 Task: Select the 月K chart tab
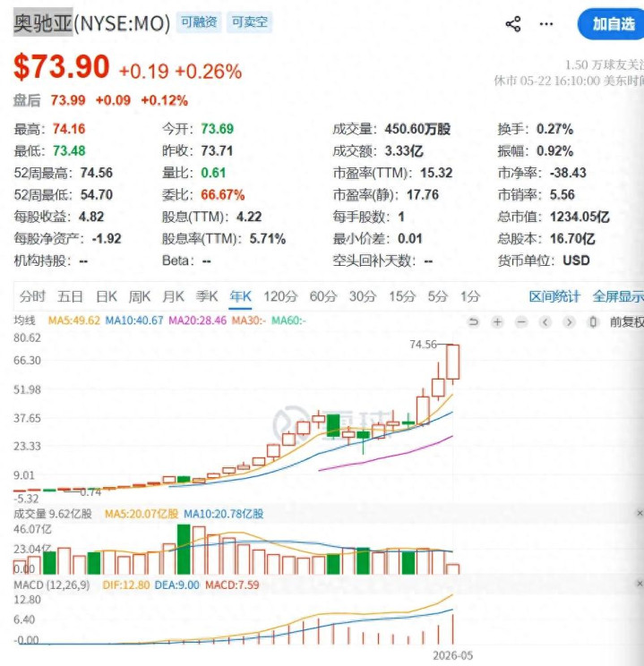(173, 296)
